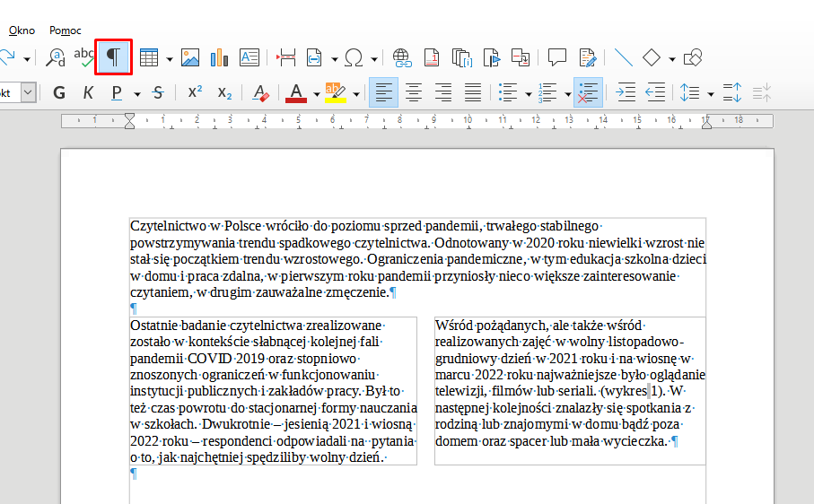Expand numbered list style dropdown

point(568,94)
